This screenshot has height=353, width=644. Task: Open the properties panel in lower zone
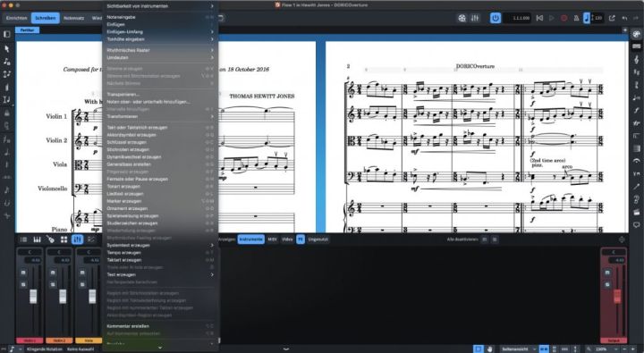(x=23, y=240)
